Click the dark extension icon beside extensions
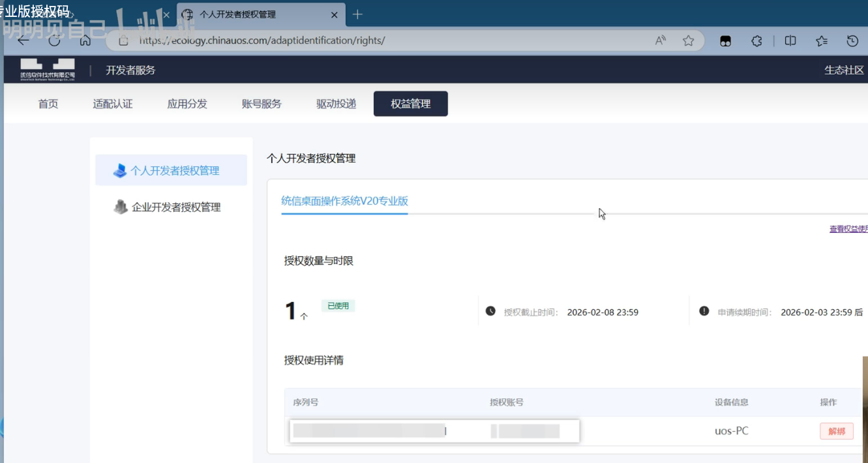The width and height of the screenshot is (868, 463). pyautogui.click(x=725, y=40)
